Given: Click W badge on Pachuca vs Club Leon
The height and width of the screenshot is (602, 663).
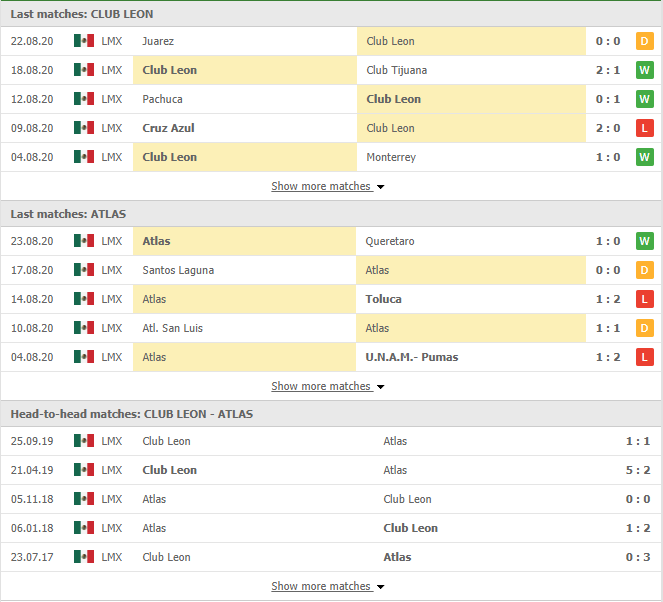Looking at the screenshot, I should [645, 99].
